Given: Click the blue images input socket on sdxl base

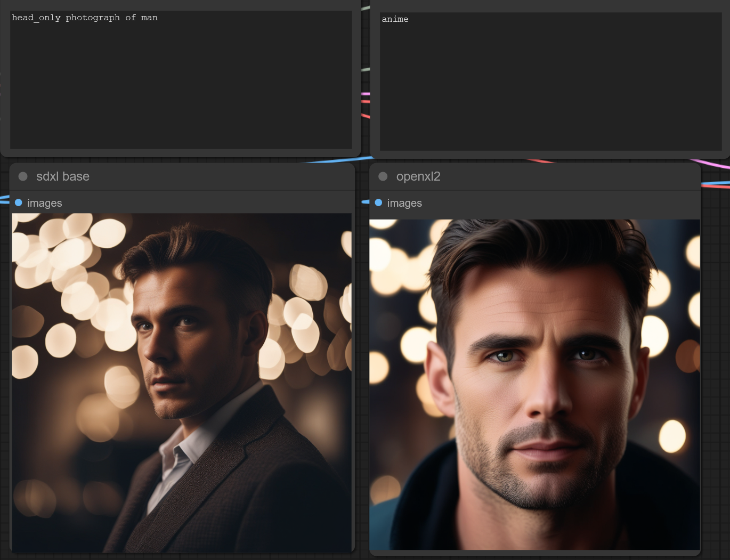Looking at the screenshot, I should [x=19, y=203].
